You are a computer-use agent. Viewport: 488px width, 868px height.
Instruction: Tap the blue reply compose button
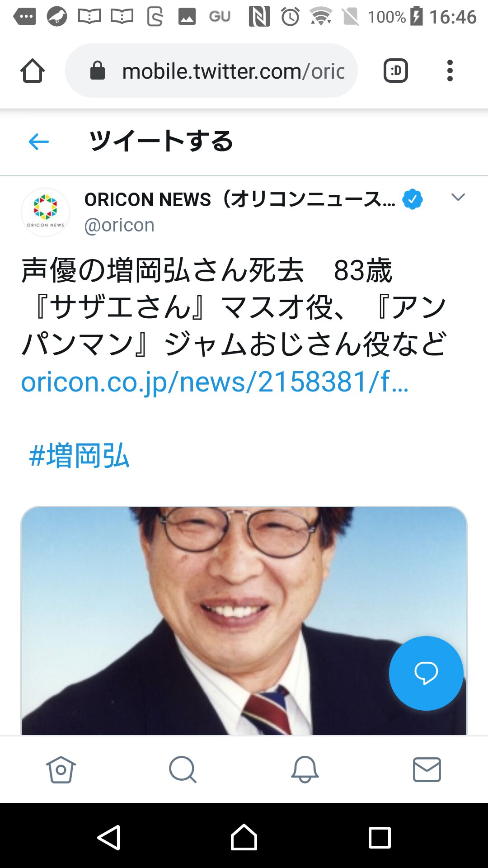pos(426,673)
